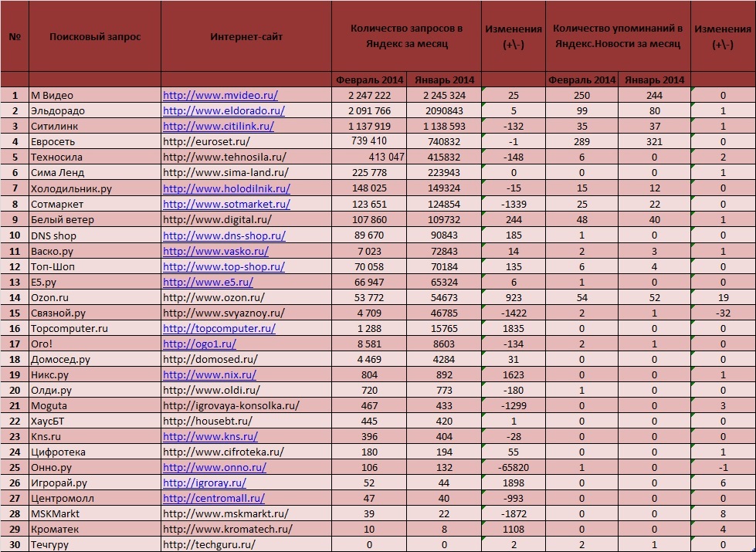Click the cell 'Ситилинк'
Viewport: 756px width, 552px height.
[x=95, y=126]
